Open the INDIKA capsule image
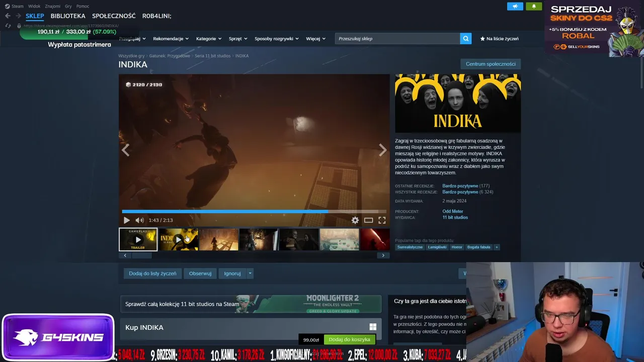 pos(458,104)
